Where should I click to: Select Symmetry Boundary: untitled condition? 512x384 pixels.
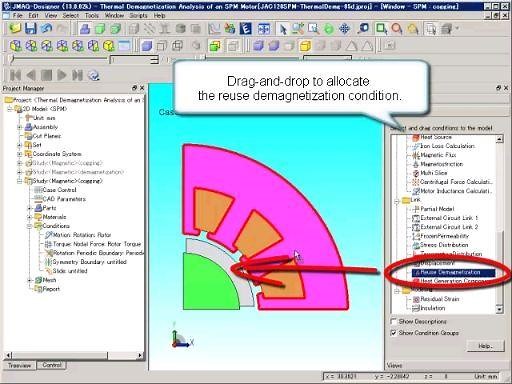[x=90, y=262]
